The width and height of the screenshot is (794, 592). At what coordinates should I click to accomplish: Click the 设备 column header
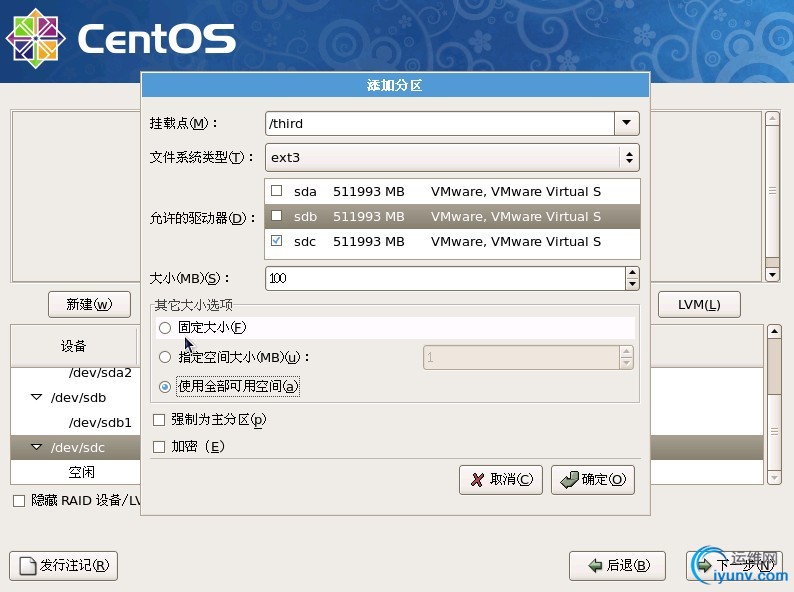(73, 346)
